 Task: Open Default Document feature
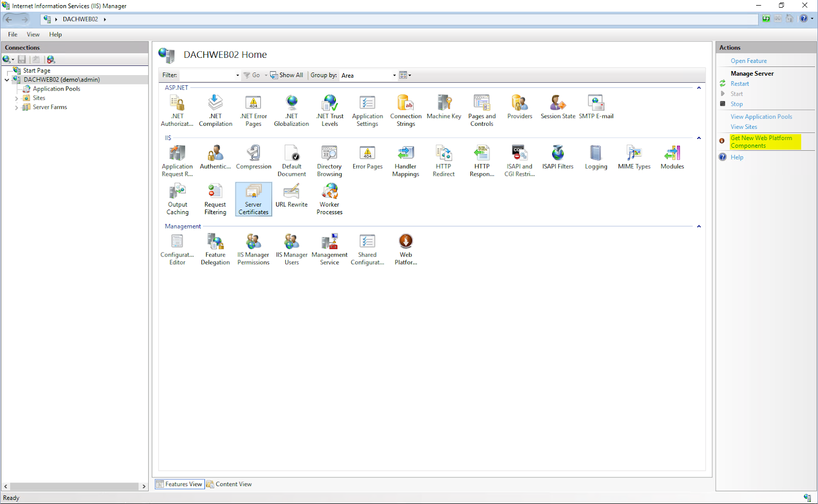(291, 161)
